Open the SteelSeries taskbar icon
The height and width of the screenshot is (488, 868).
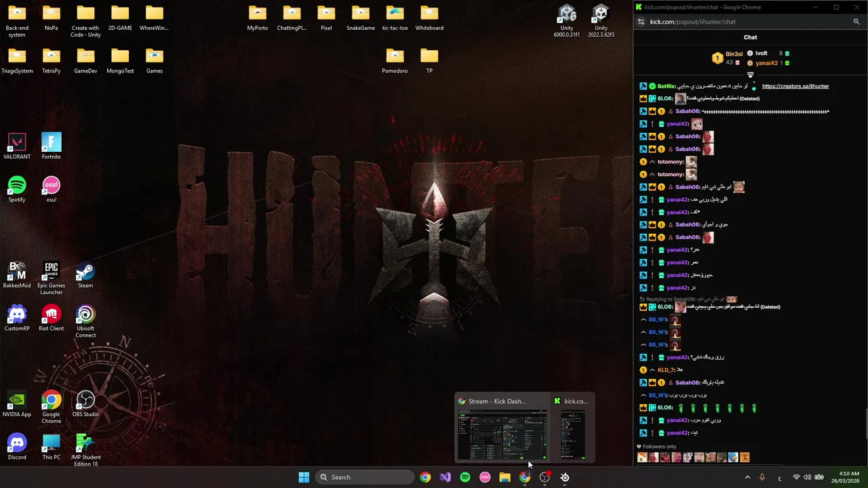click(x=565, y=477)
